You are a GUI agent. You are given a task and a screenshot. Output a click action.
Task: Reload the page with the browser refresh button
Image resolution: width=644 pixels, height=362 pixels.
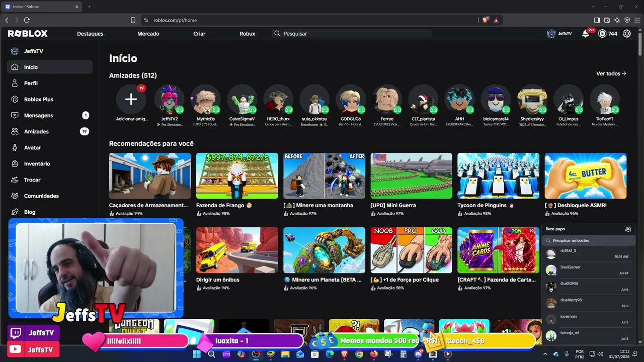(27, 20)
